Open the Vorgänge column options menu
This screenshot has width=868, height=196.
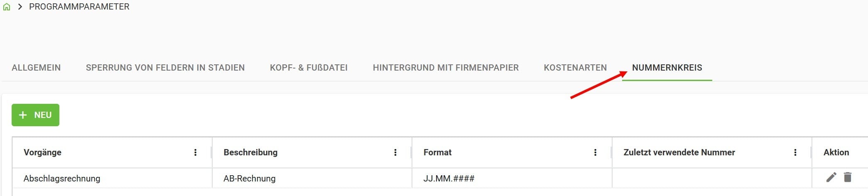click(195, 152)
